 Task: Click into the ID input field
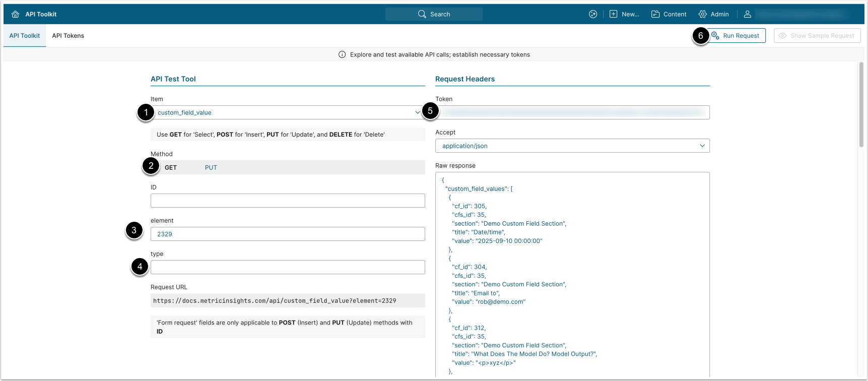(288, 201)
